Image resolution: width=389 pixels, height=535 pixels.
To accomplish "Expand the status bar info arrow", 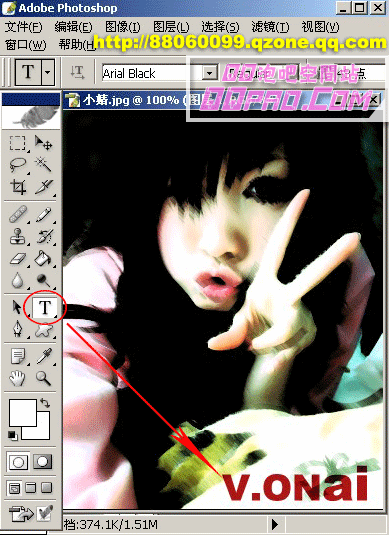I will pos(275,524).
